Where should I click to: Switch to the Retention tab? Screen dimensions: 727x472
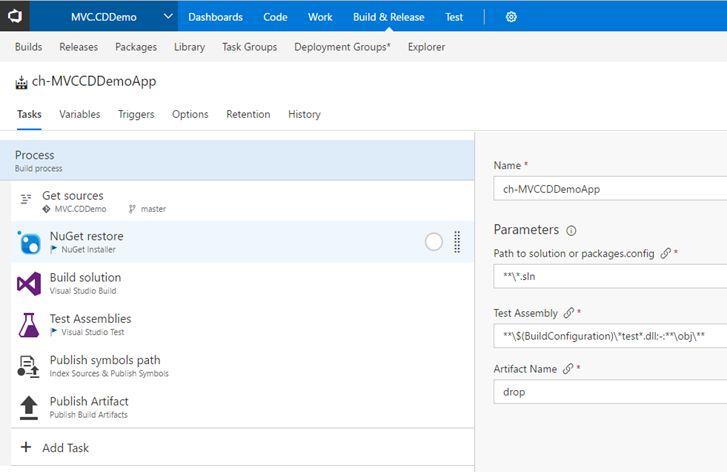coord(248,114)
